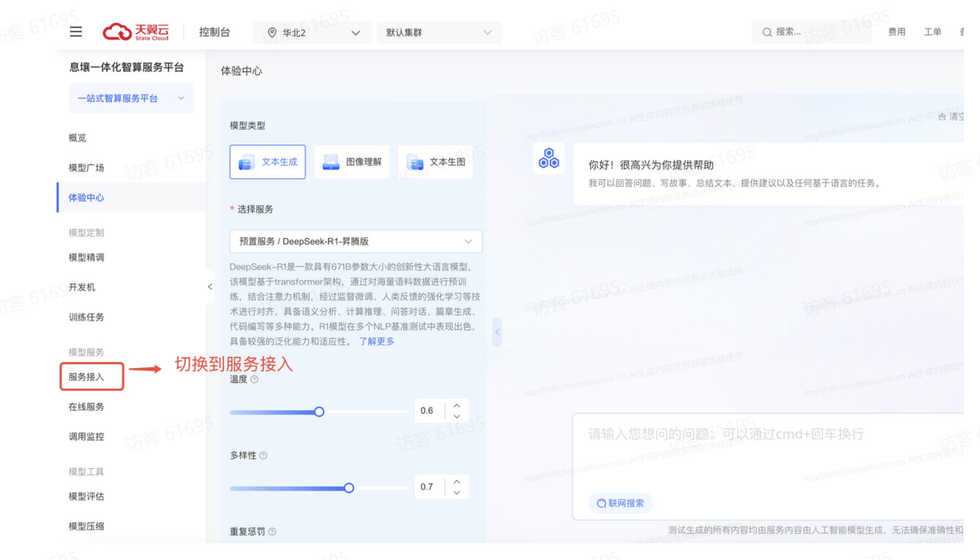Click the 清空 clear chat icon
The width and height of the screenshot is (980, 560).
coord(942,117)
